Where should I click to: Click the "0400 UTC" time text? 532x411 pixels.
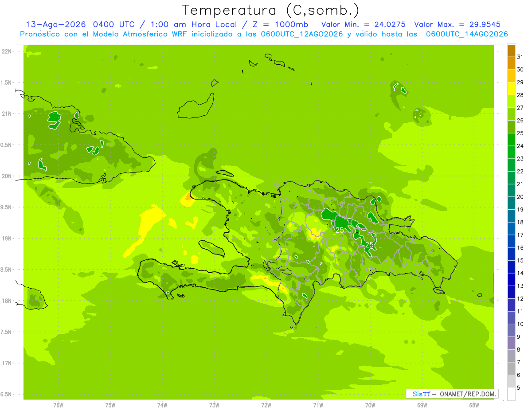pos(115,24)
